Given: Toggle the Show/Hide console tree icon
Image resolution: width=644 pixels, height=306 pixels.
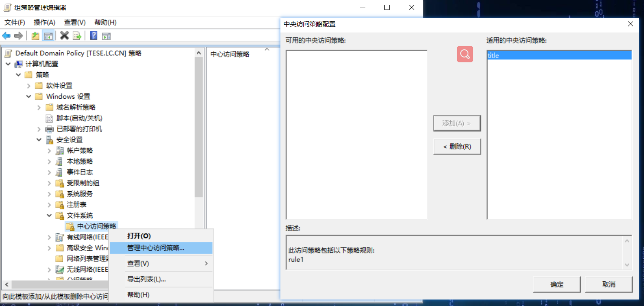Looking at the screenshot, I should (x=48, y=35).
